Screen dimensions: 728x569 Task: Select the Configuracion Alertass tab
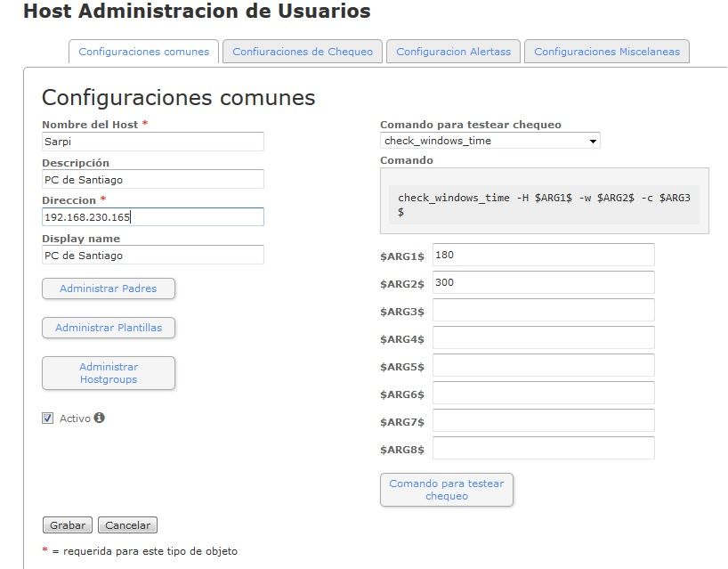point(453,52)
